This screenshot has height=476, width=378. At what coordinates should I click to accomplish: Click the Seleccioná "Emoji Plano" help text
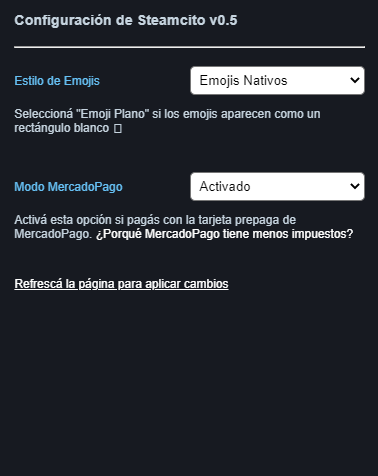click(167, 121)
